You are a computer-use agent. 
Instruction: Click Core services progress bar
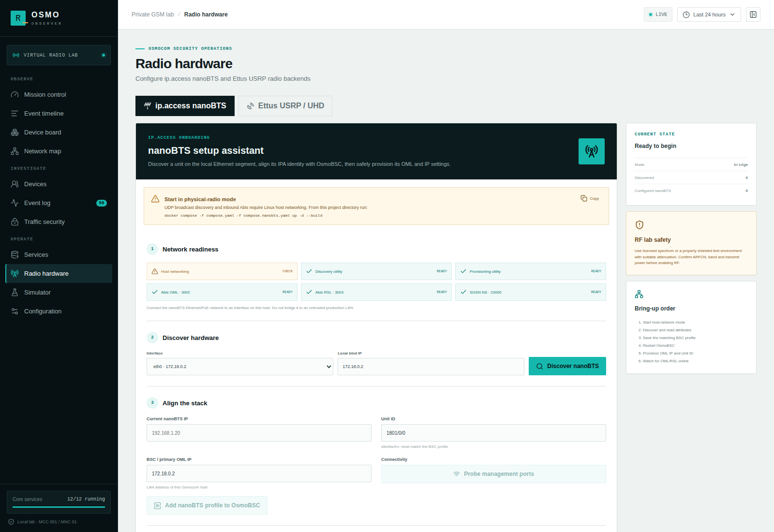[x=59, y=507]
